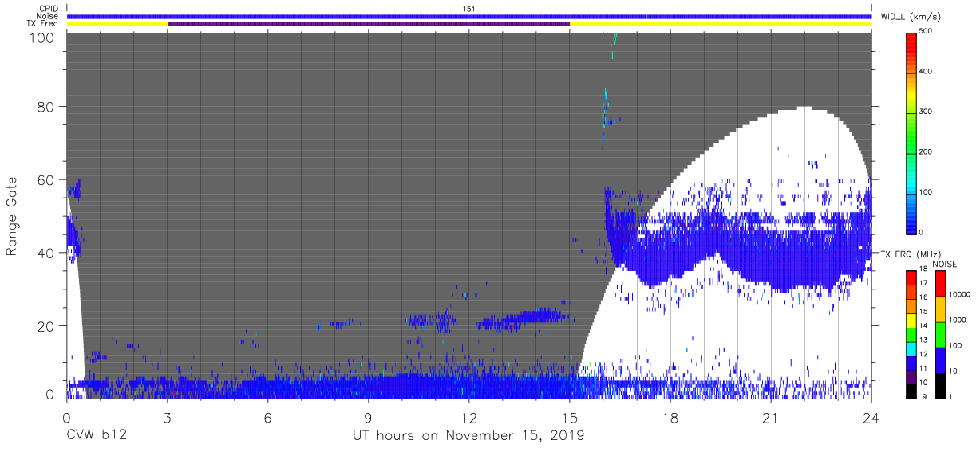980x452 pixels.
Task: Click the "Range Gate" axis title
Action: pyautogui.click(x=12, y=216)
